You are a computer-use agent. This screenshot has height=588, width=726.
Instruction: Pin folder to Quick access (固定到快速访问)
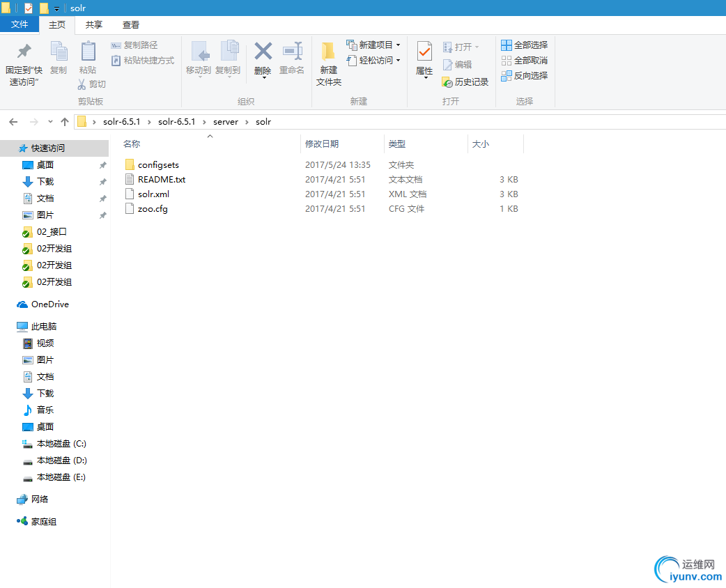point(24,64)
